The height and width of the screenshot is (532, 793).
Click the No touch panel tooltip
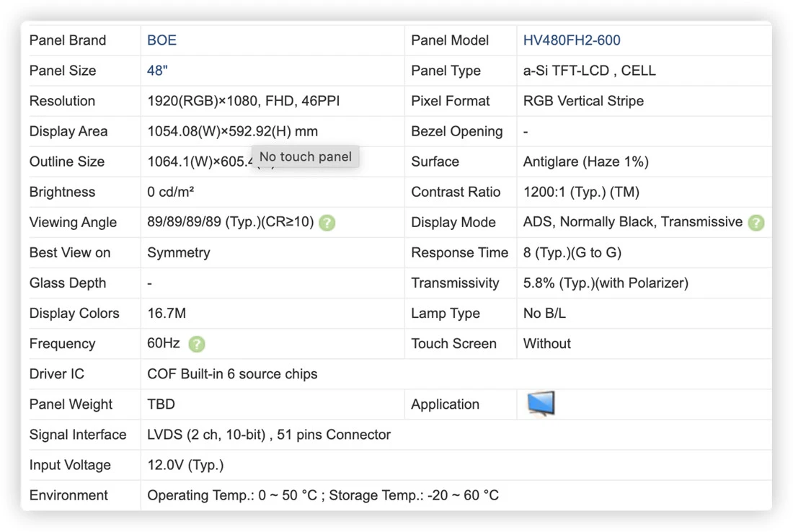306,156
